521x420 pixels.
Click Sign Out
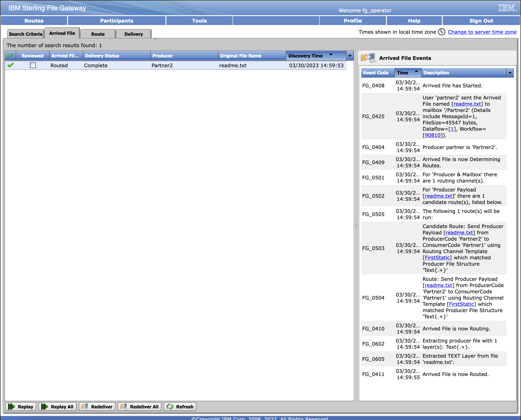coord(481,21)
